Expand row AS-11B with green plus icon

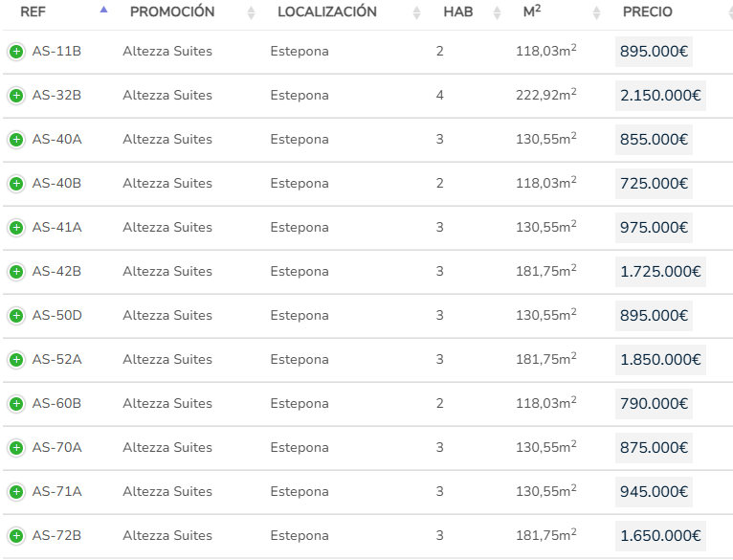coord(16,52)
